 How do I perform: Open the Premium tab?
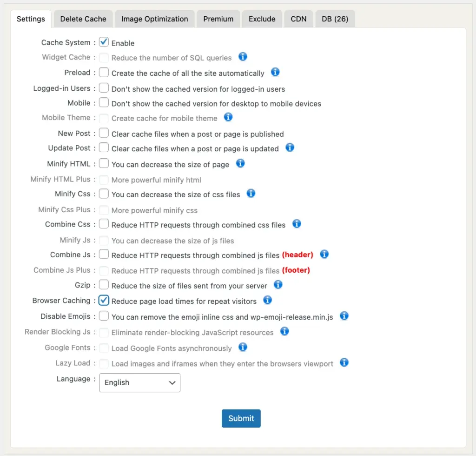coord(218,19)
